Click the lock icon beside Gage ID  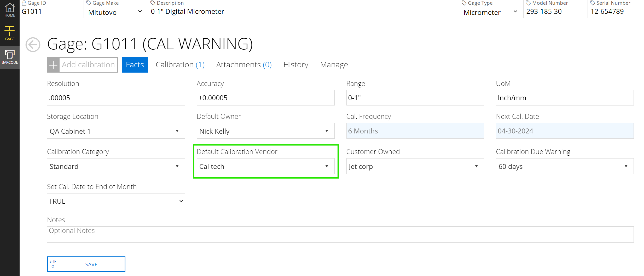point(24,3)
